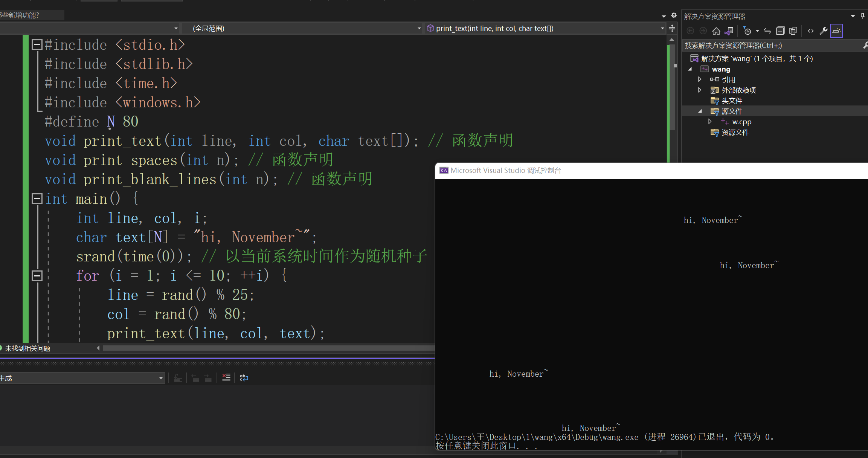Click the editor horizontal scrollbar
The height and width of the screenshot is (458, 868).
point(264,348)
